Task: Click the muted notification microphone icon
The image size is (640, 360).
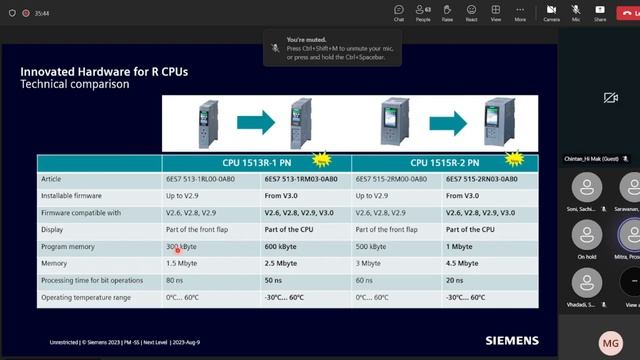Action: tap(275, 48)
